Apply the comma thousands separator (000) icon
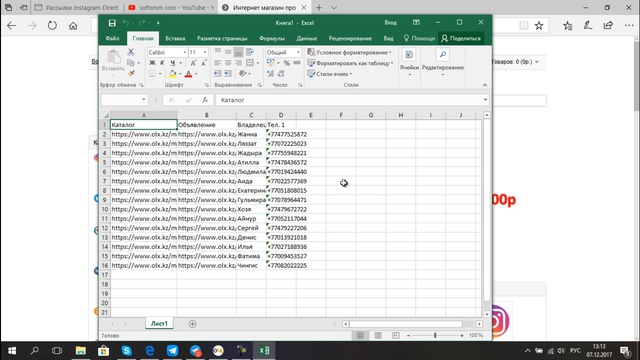 (297, 63)
